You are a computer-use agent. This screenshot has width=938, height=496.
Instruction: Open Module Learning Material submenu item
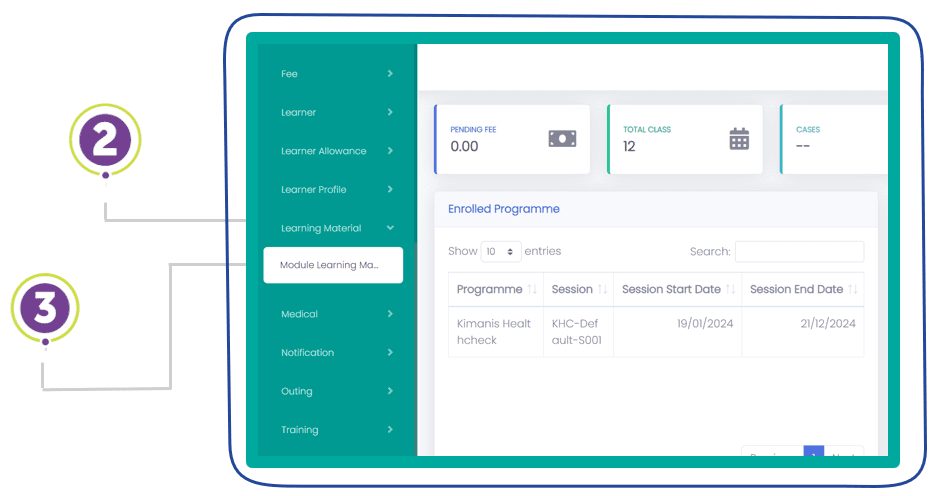tap(332, 266)
